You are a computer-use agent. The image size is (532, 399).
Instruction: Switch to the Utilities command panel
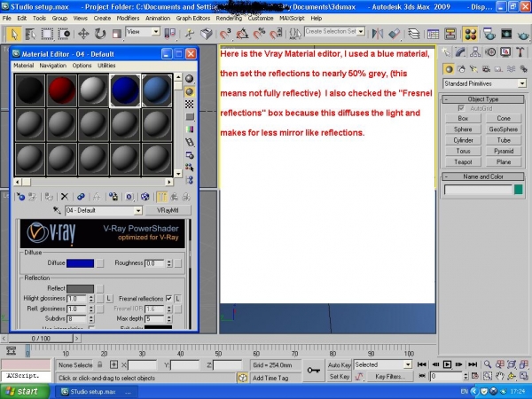520,52
